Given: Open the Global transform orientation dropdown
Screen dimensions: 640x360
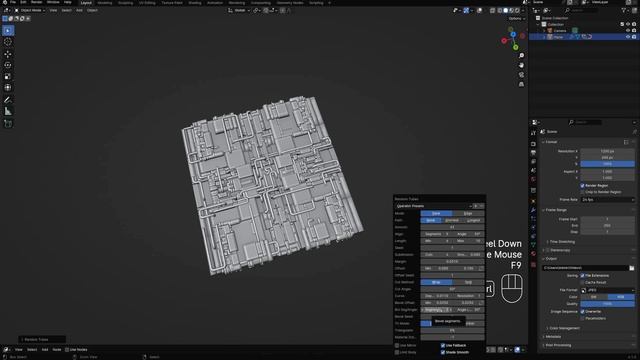Looking at the screenshot, I should (x=239, y=10).
